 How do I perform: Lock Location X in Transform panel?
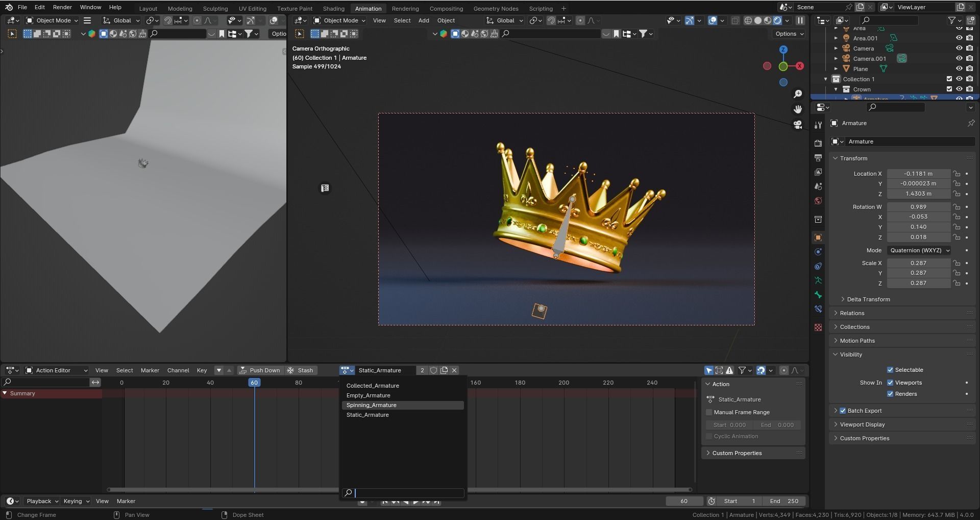(957, 174)
